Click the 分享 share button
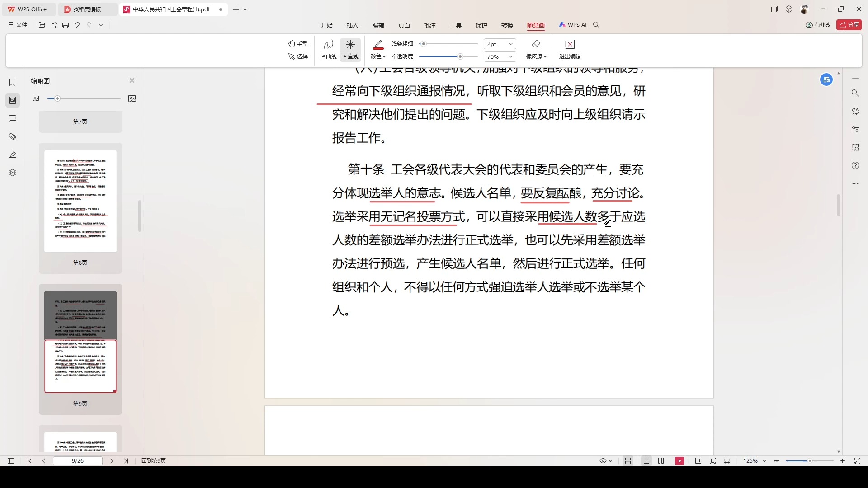The width and height of the screenshot is (868, 488). click(x=849, y=25)
